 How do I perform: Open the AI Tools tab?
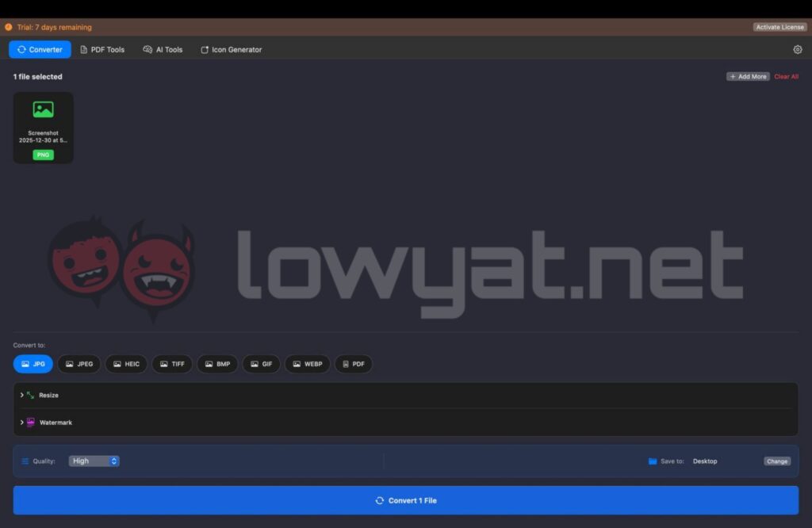163,49
